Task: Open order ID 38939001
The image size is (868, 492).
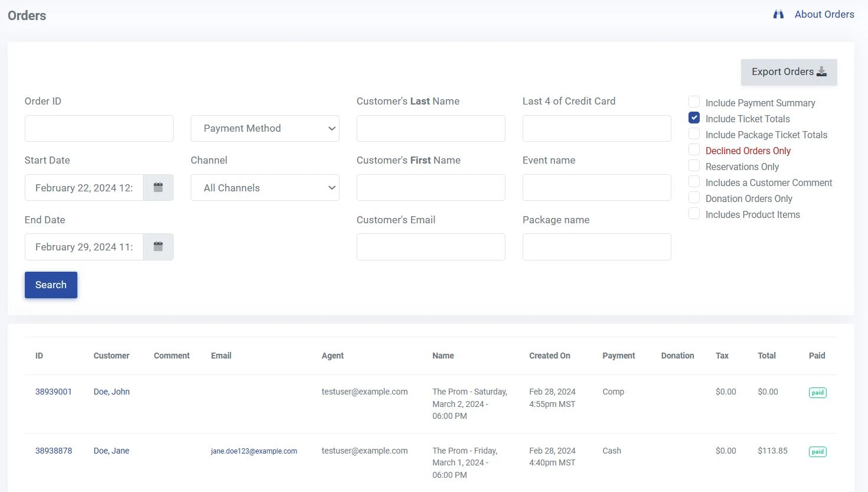Action: point(53,392)
